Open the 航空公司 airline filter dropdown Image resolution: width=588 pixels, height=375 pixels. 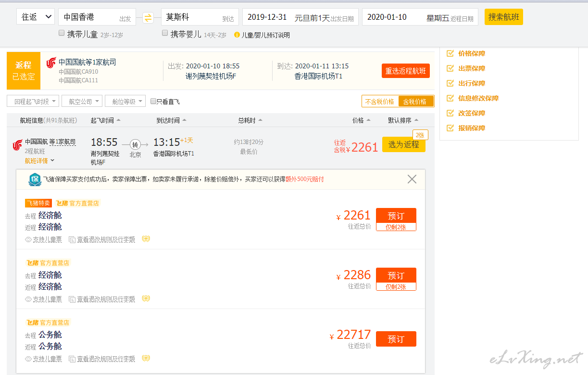82,102
